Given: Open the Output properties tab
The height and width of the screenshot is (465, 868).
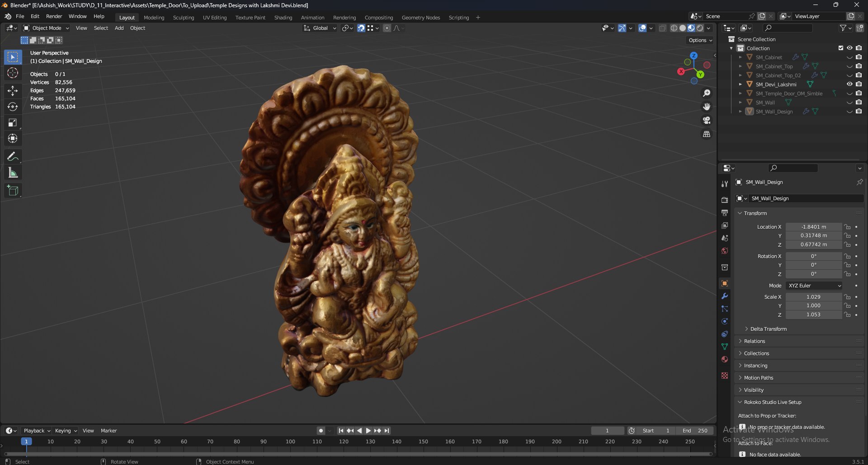Looking at the screenshot, I should click(x=725, y=213).
